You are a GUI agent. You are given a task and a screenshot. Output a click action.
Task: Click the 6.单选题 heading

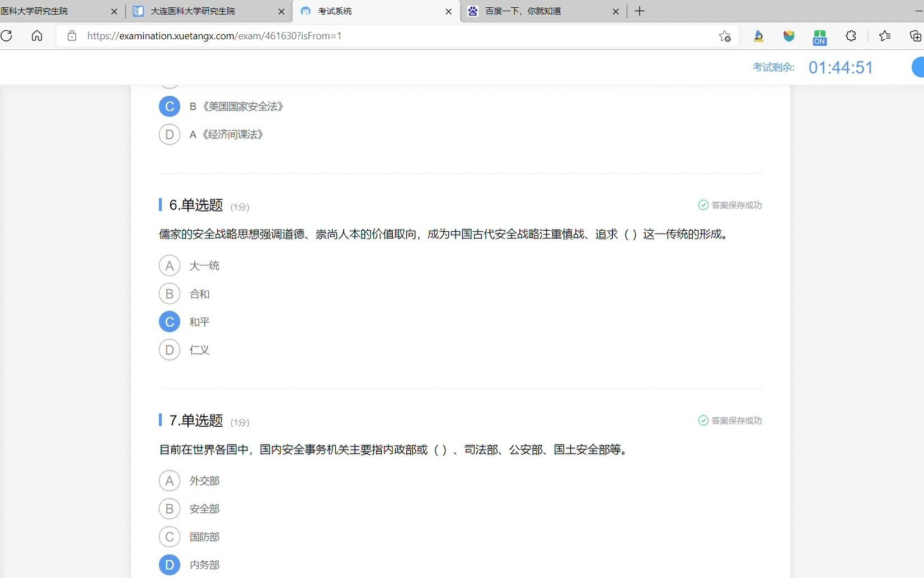coord(196,205)
